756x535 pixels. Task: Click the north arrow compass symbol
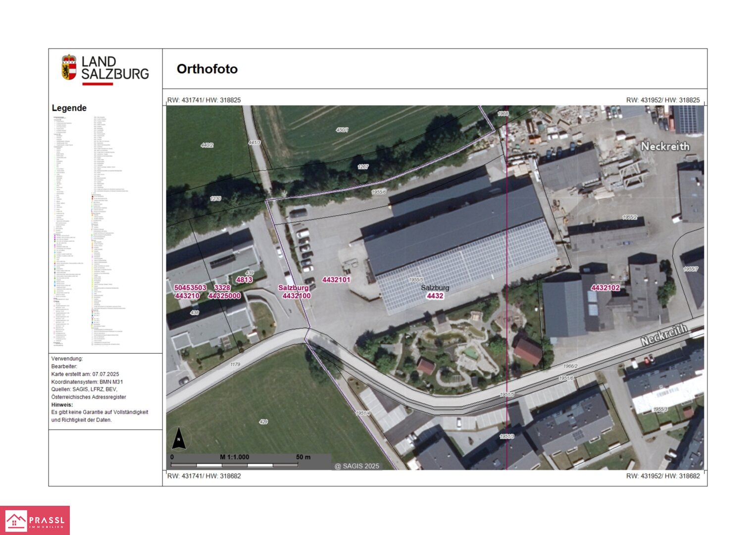[179, 438]
